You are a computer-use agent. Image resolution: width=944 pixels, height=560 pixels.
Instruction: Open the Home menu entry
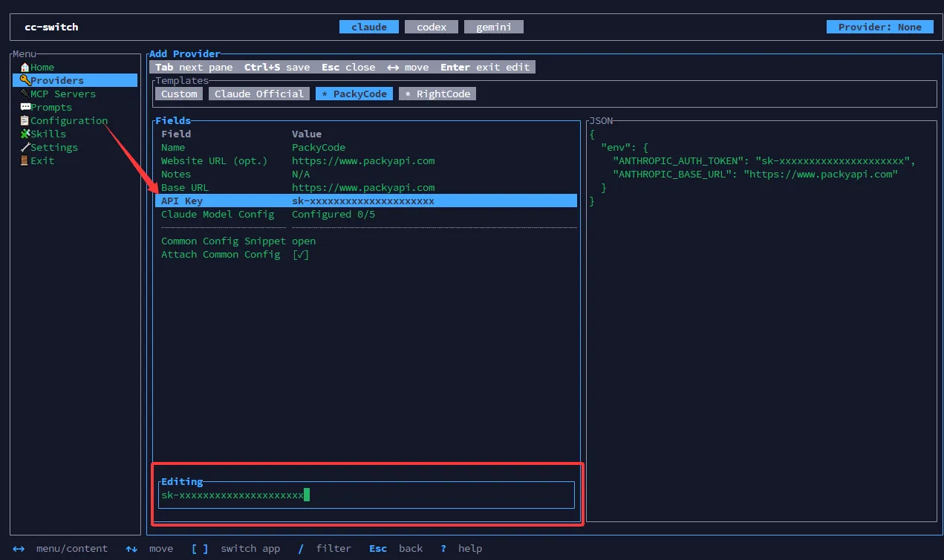click(x=75, y=67)
